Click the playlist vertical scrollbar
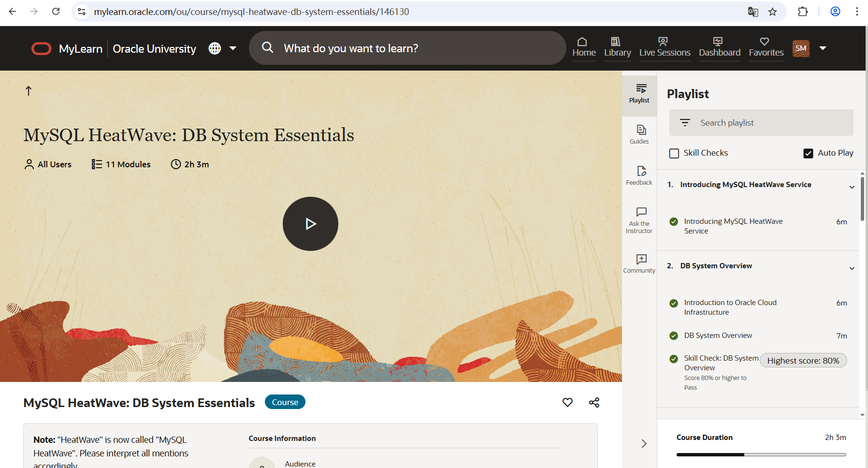The height and width of the screenshot is (468, 868). pyautogui.click(x=862, y=198)
